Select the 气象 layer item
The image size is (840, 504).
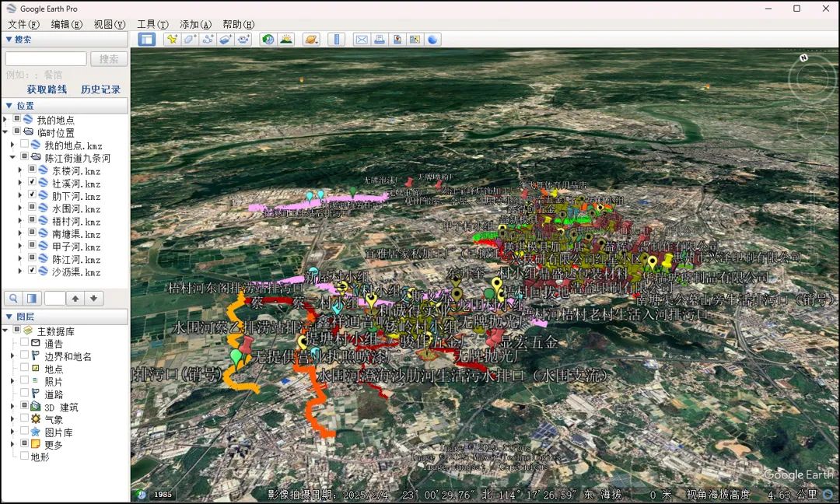tap(54, 419)
